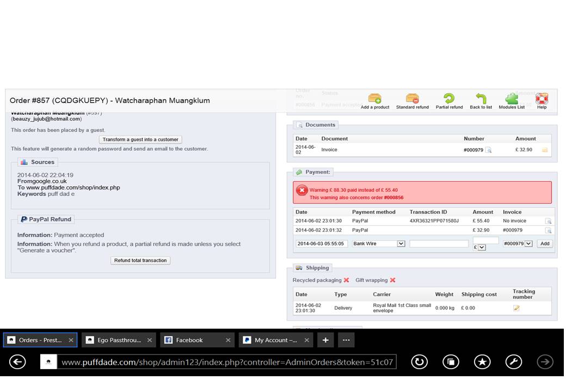The image size is (566, 392).
Task: Click Transform a guest into a customer
Action: [140, 139]
